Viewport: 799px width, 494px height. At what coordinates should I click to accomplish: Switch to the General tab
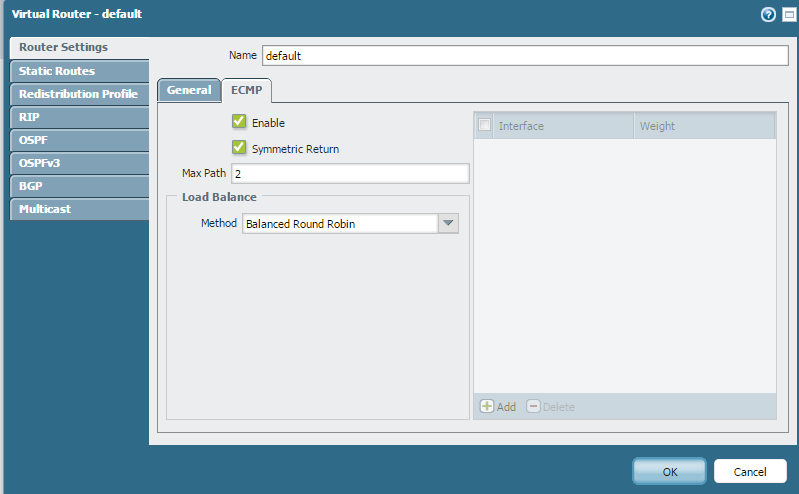(189, 90)
